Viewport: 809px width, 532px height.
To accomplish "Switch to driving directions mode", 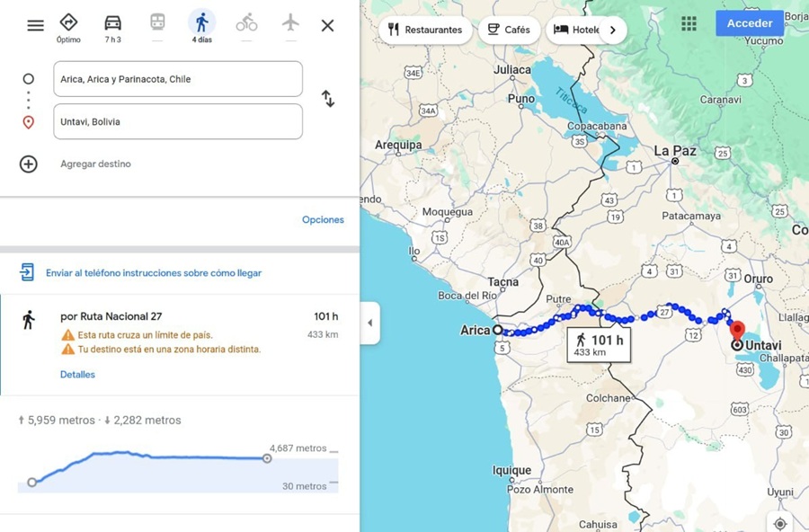I will 112,23.
